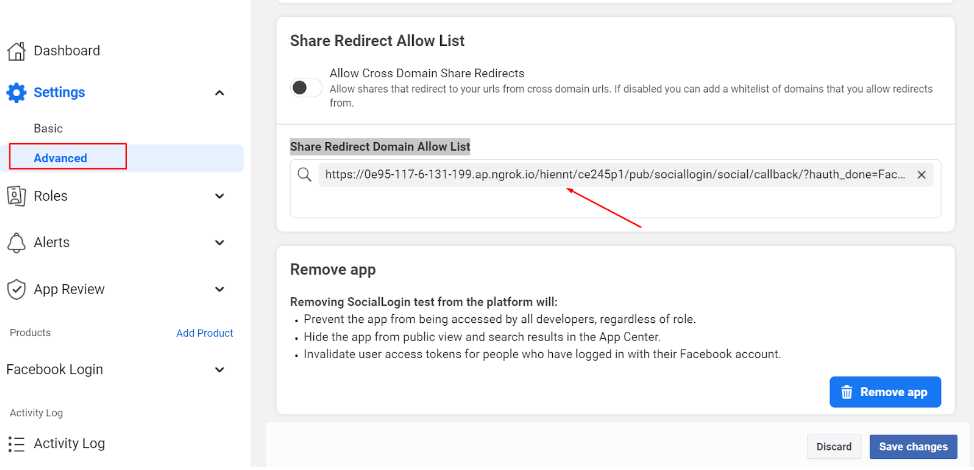Click the Discard button

point(833,447)
